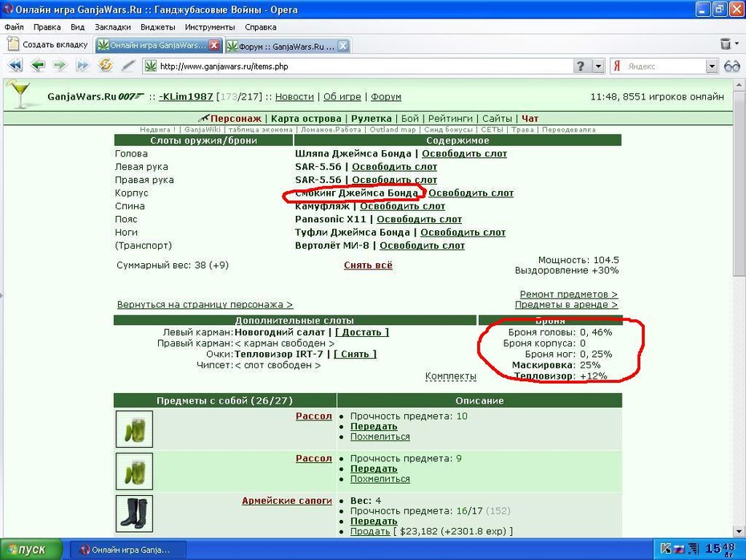Open Предметы в аренде link
Image resolution: width=746 pixels, height=560 pixels.
tap(566, 305)
